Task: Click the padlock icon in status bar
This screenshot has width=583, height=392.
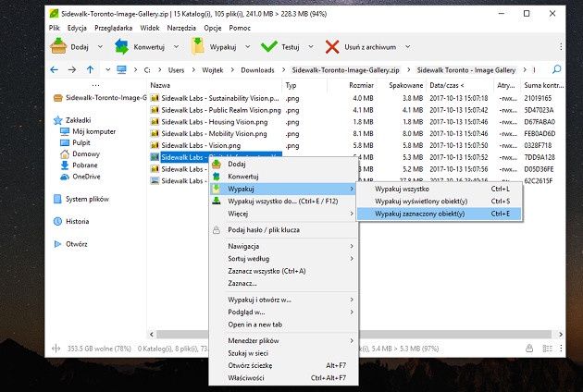Action: (x=529, y=349)
